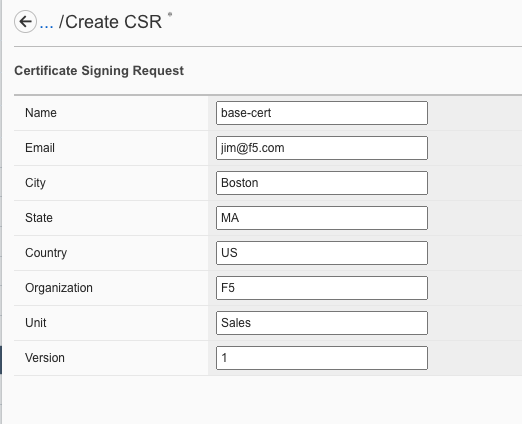Click the Country row label

click(x=46, y=253)
